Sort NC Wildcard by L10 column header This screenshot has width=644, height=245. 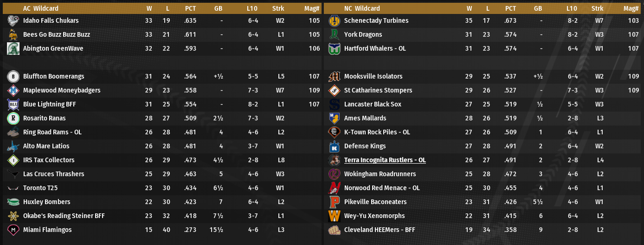pos(572,8)
